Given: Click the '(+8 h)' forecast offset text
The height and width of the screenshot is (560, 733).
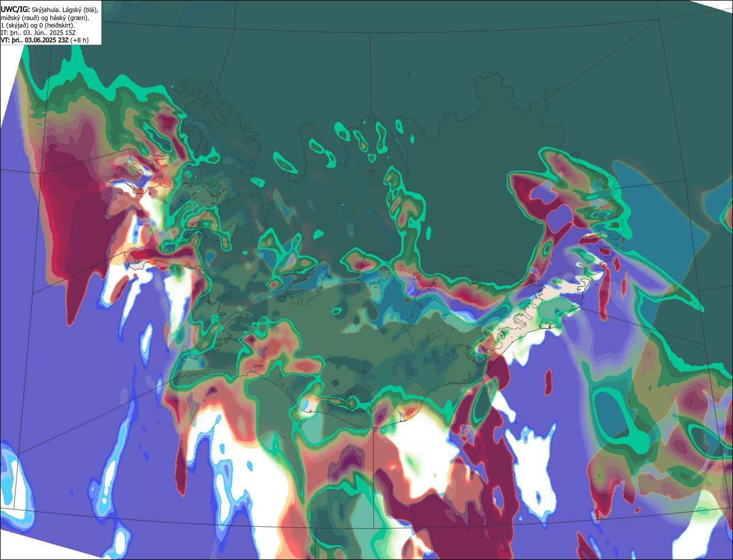Looking at the screenshot, I should 79,40.
